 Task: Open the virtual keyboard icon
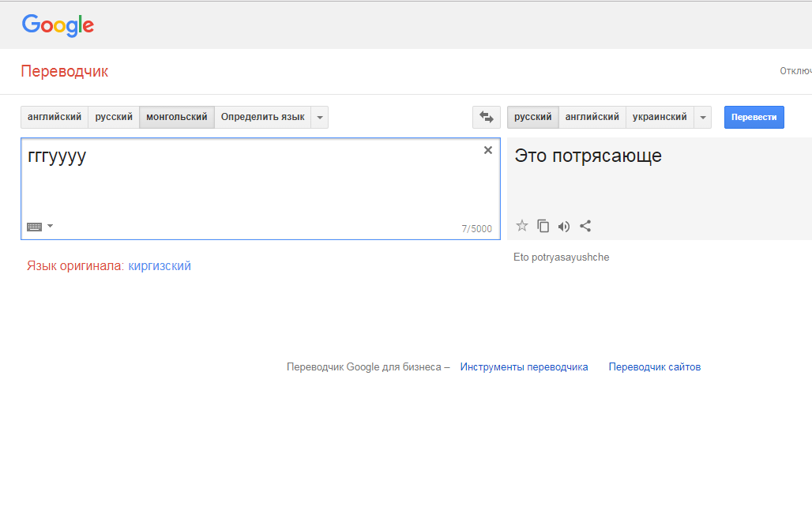point(34,227)
